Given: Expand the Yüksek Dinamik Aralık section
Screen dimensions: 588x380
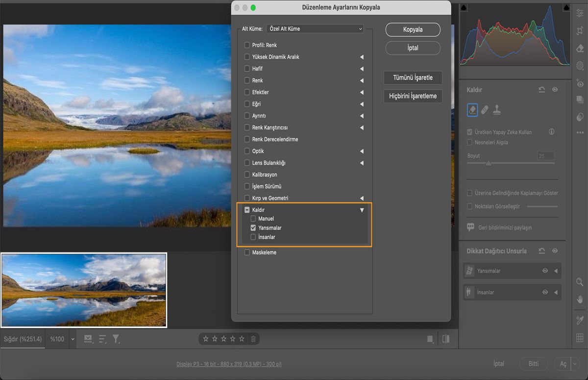Looking at the screenshot, I should pos(362,57).
